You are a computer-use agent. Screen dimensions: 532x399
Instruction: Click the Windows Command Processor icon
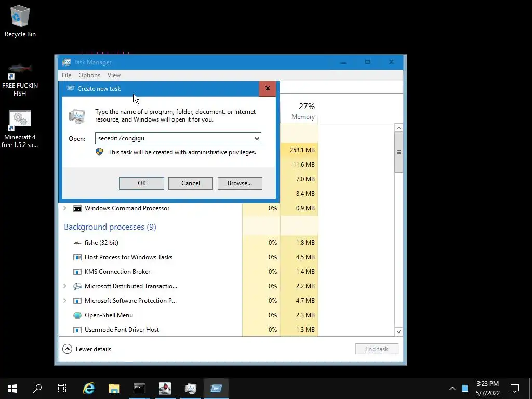77,208
